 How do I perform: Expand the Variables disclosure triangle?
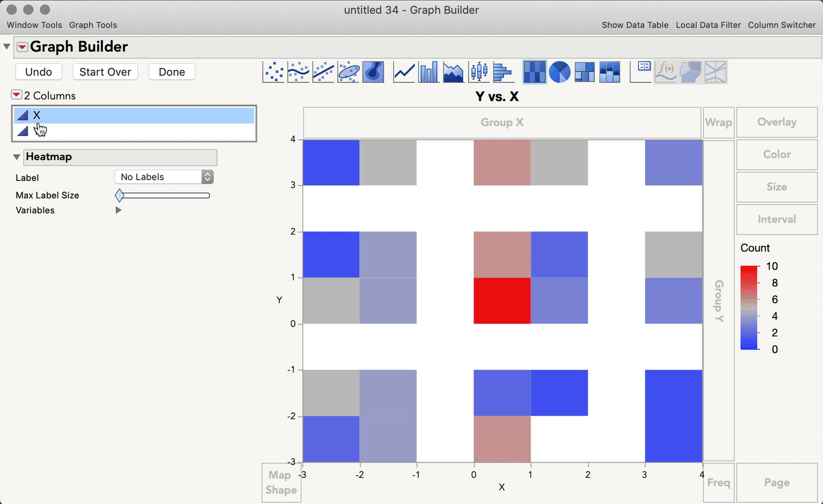point(118,210)
